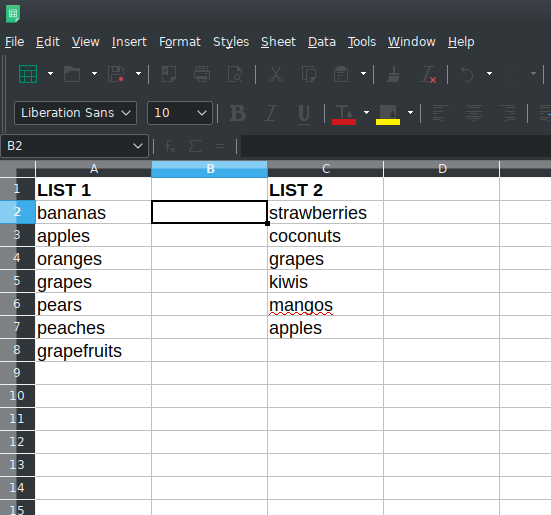This screenshot has height=515, width=551.
Task: Click the Sum sigma icon in formula bar
Action: 195,146
